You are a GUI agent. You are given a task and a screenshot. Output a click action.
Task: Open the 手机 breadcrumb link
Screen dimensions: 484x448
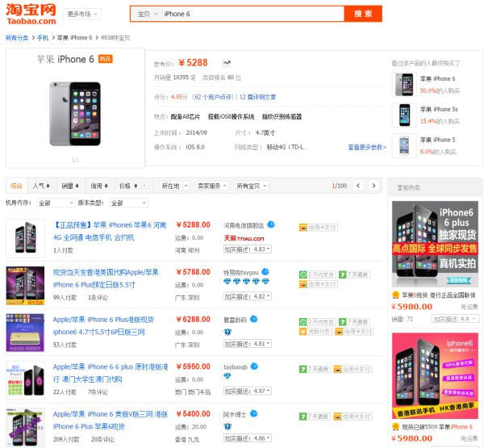click(43, 38)
